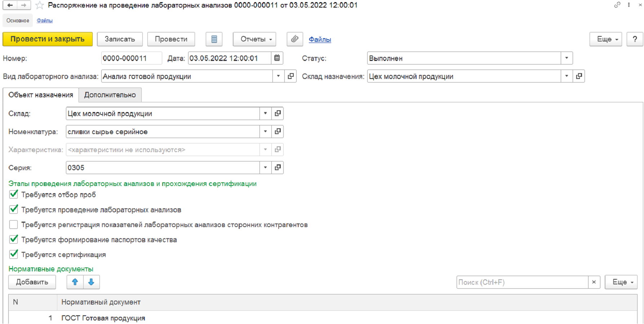Move normative document row up
The width and height of the screenshot is (644, 324).
(x=75, y=282)
